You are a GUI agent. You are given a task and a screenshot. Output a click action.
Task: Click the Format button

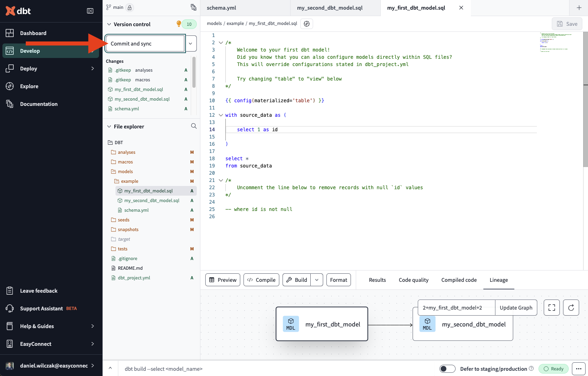338,280
